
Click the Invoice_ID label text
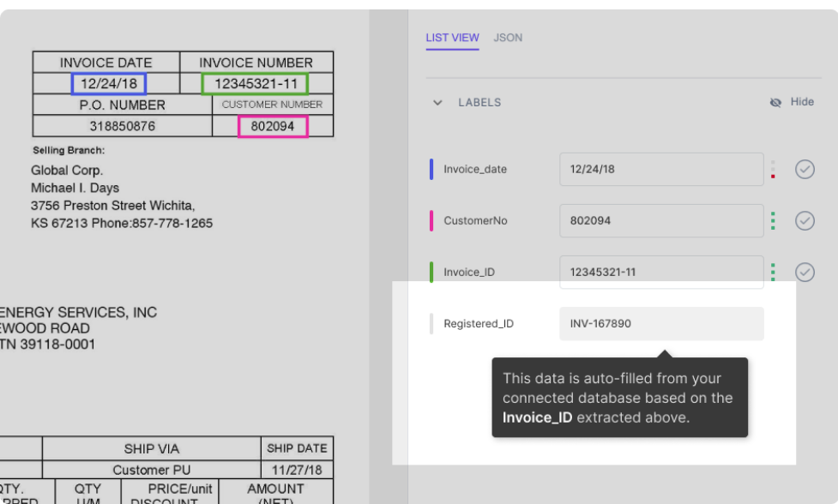click(x=468, y=273)
